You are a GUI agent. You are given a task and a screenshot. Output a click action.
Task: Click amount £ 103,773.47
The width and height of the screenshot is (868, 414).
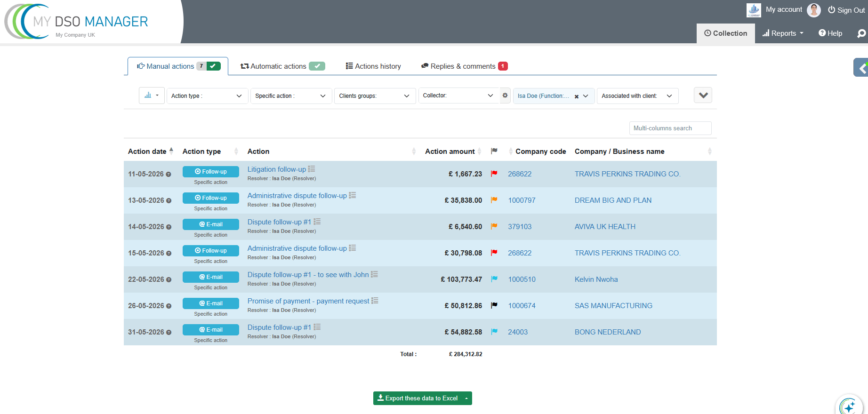click(461, 279)
